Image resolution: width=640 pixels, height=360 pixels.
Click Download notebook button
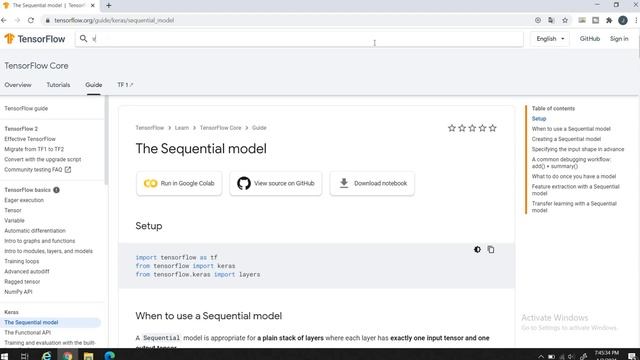(x=372, y=183)
